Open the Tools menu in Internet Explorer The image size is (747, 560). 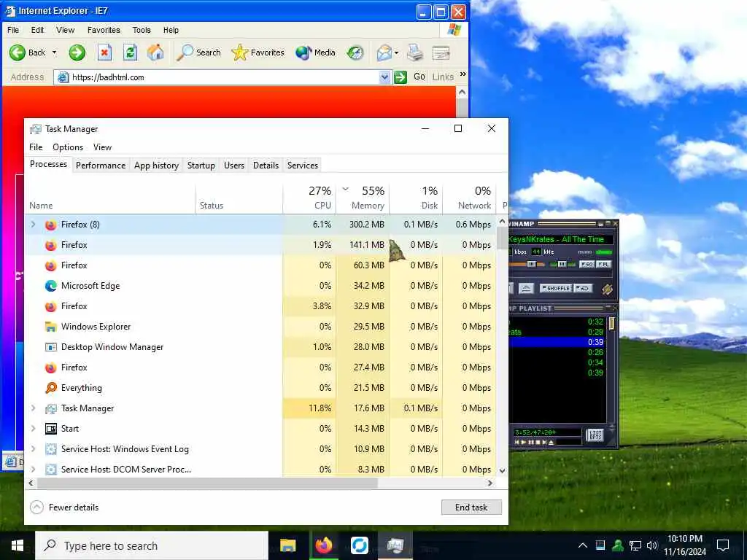tap(142, 30)
